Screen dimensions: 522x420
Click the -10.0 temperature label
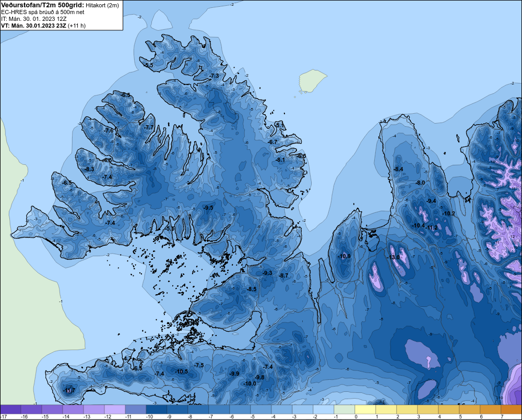(250, 383)
